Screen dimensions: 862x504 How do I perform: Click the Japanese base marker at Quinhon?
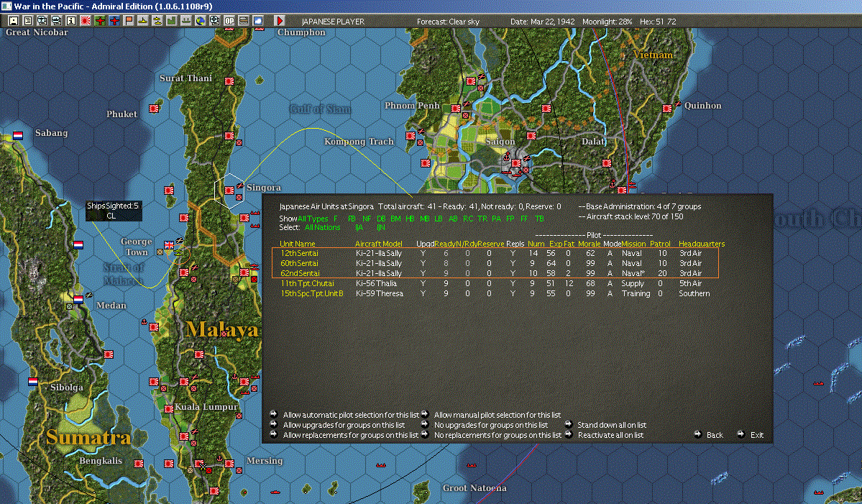click(667, 109)
